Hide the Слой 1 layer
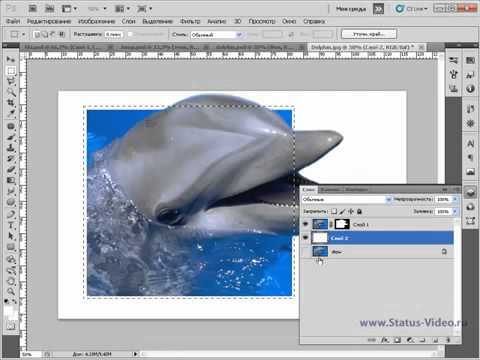The height and width of the screenshot is (360, 480). (305, 224)
